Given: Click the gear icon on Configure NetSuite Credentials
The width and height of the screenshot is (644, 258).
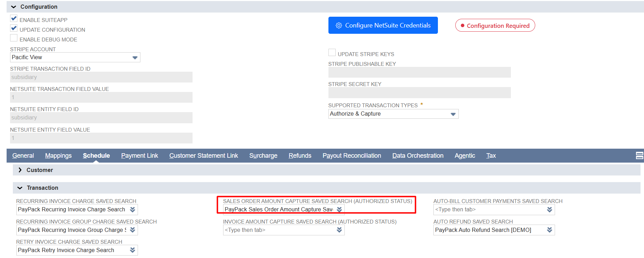Looking at the screenshot, I should [x=339, y=25].
